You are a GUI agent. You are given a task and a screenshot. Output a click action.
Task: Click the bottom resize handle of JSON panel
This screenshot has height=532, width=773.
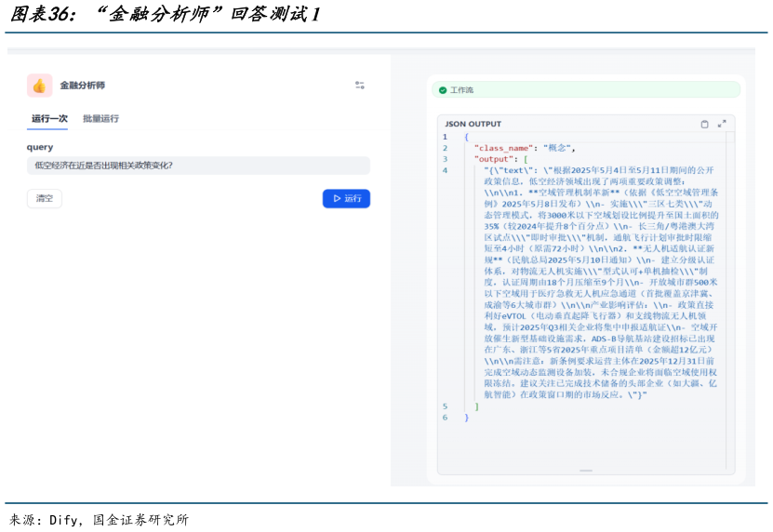[x=586, y=471]
